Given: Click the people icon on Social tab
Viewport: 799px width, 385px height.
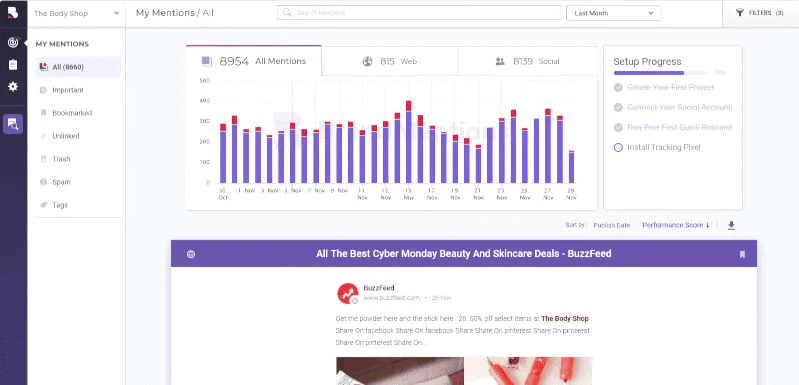Looking at the screenshot, I should (500, 62).
